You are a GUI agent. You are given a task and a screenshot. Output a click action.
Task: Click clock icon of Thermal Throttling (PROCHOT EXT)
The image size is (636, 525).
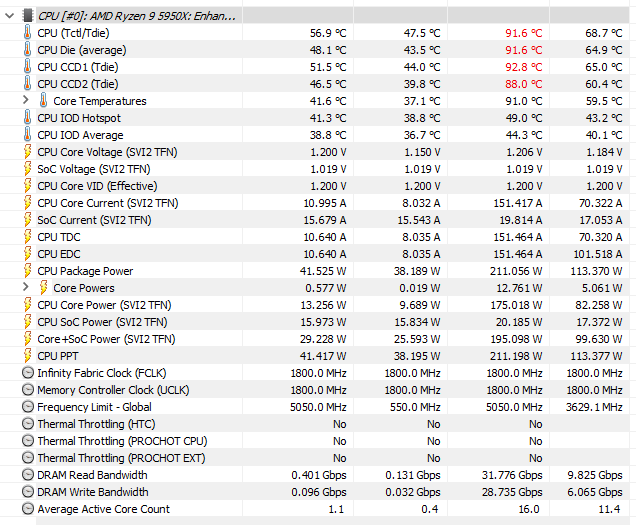pos(28,458)
